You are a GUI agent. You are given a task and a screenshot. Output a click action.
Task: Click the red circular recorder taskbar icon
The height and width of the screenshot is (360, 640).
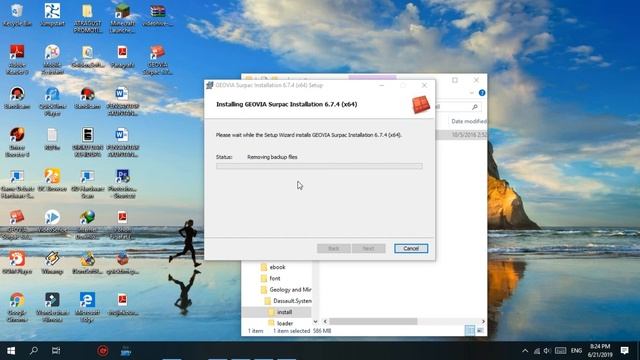103,351
